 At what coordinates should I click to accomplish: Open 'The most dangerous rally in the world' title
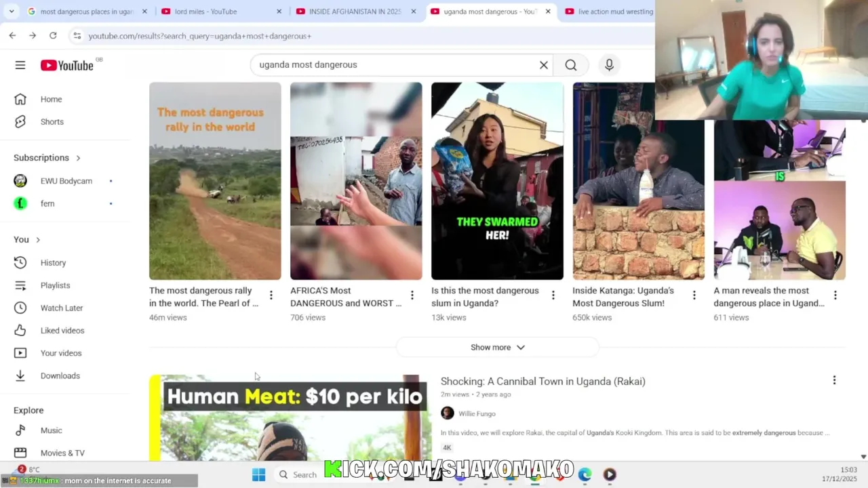[x=203, y=297]
